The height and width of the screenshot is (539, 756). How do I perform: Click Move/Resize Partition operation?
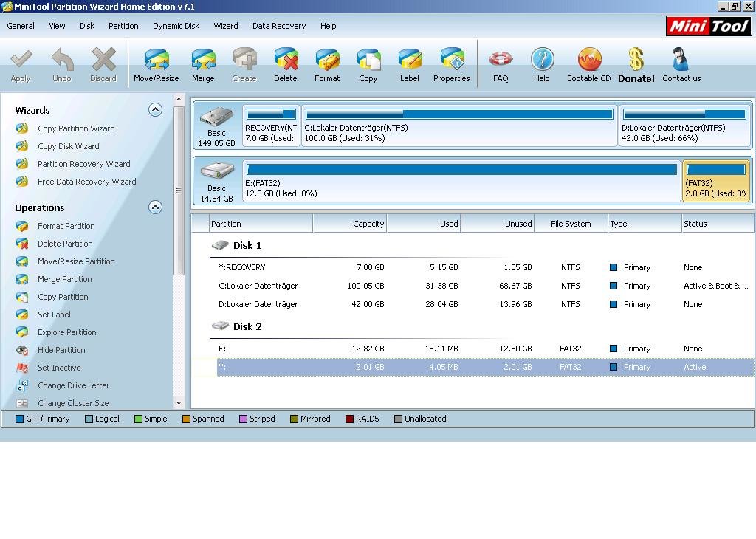[76, 262]
